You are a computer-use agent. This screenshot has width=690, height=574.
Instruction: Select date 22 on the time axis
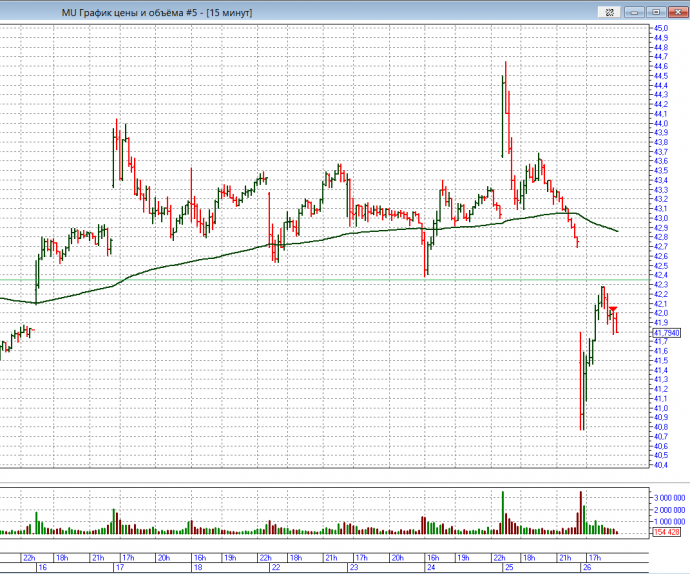coord(275,567)
